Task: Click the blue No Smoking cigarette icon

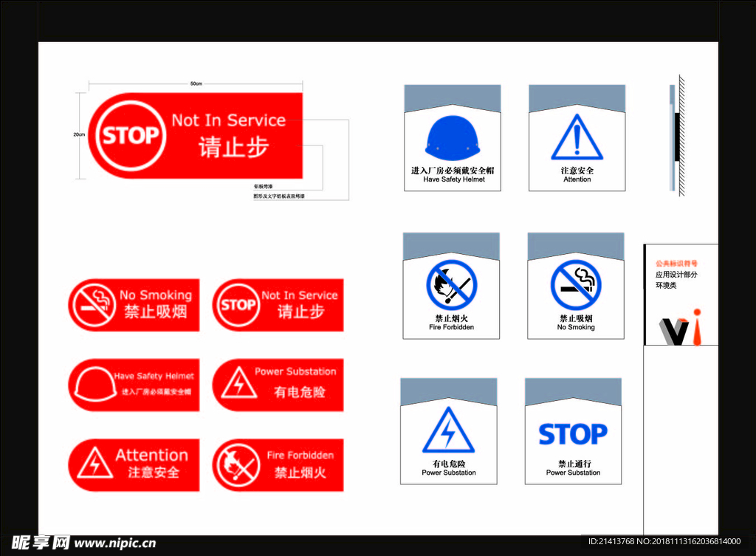Action: pyautogui.click(x=576, y=285)
